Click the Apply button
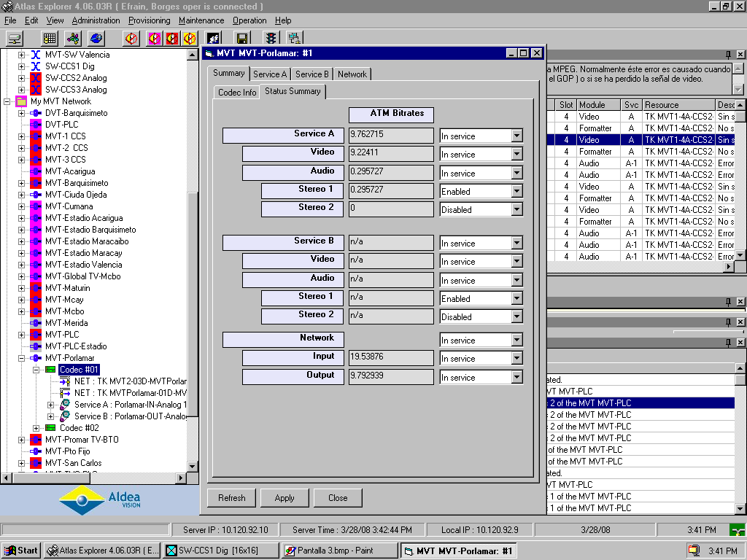 [285, 498]
